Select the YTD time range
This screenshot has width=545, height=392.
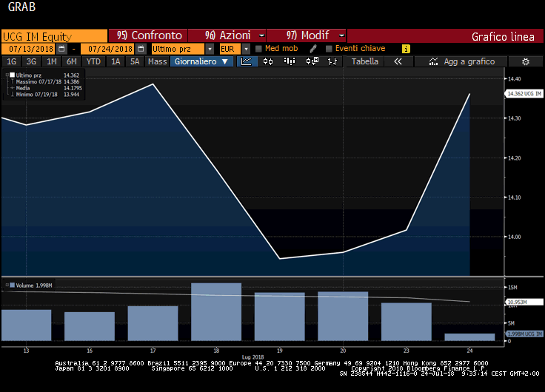click(x=93, y=61)
